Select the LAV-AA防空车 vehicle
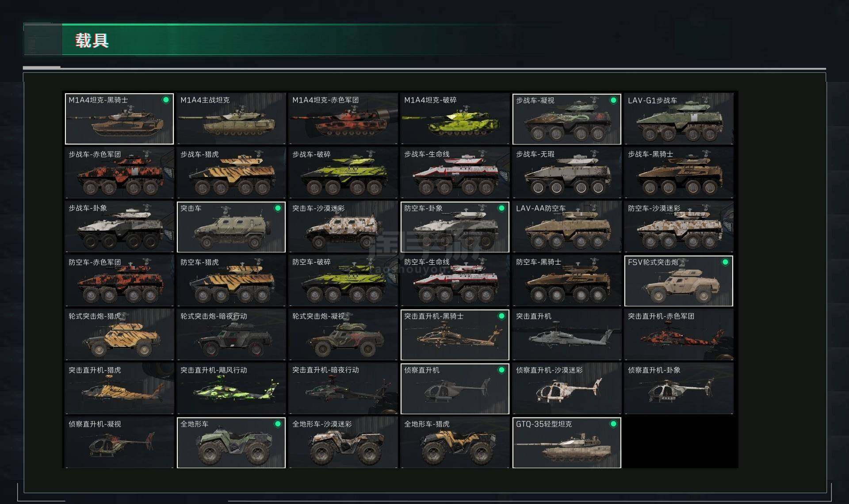 (567, 227)
